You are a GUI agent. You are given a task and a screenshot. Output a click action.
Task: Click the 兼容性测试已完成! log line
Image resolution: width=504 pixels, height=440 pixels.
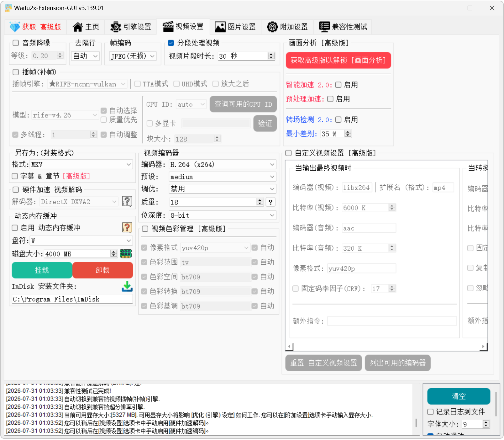(87, 391)
